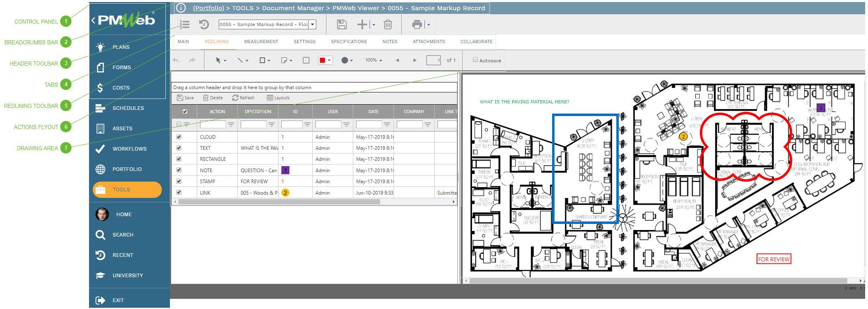
Task: Click the info icon in the breadcrumbs bar
Action: click(181, 8)
